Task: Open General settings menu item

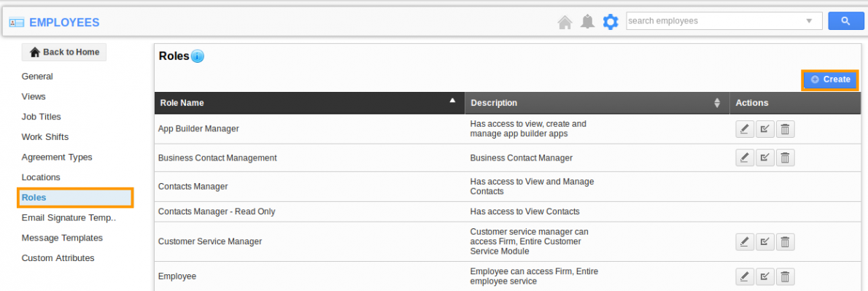Action: [x=37, y=77]
